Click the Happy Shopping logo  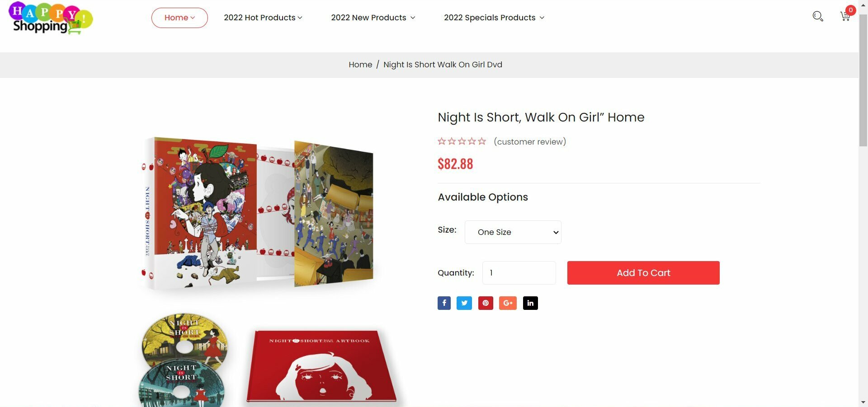(51, 18)
